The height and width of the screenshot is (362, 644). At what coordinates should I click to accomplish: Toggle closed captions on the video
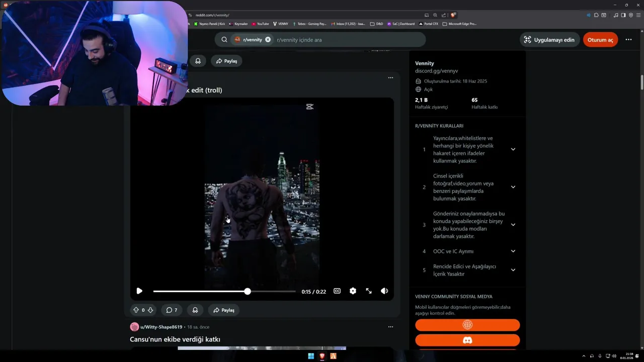[337, 291]
